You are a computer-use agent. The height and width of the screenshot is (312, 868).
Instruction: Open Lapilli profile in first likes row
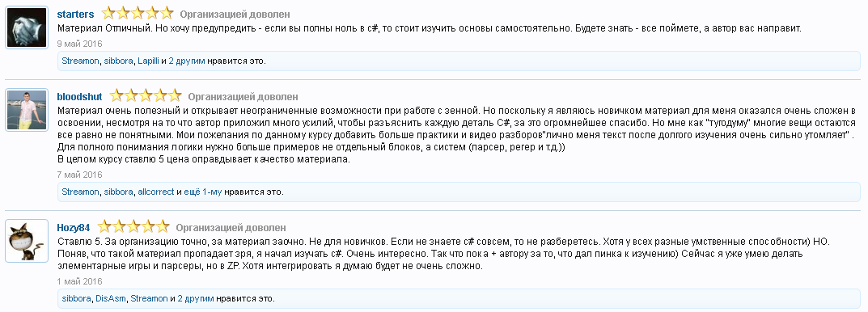coord(148,61)
